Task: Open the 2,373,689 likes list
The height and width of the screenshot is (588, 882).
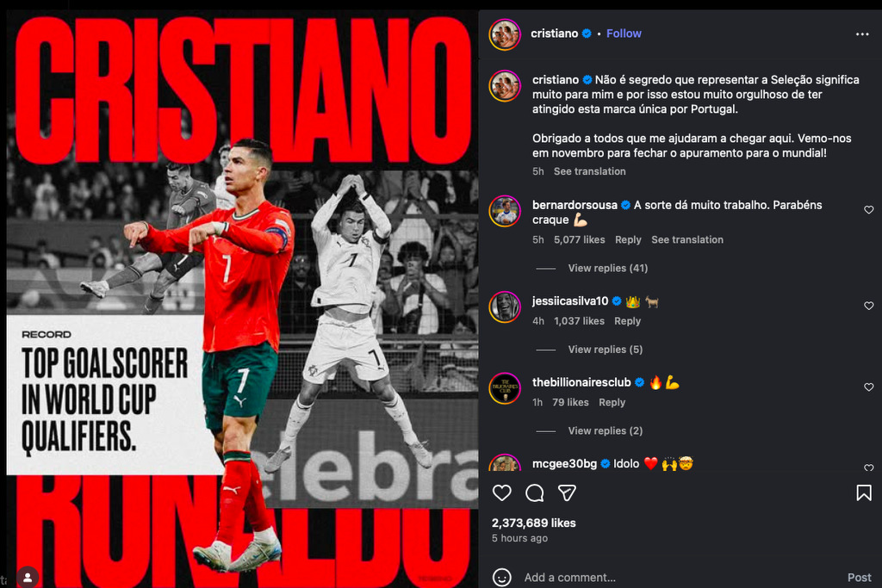Action: pyautogui.click(x=534, y=523)
